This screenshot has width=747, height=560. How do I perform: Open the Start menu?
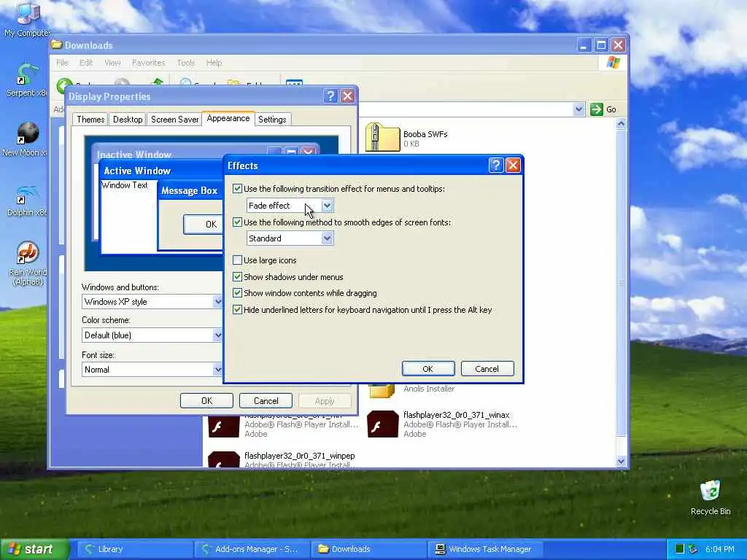[34, 549]
